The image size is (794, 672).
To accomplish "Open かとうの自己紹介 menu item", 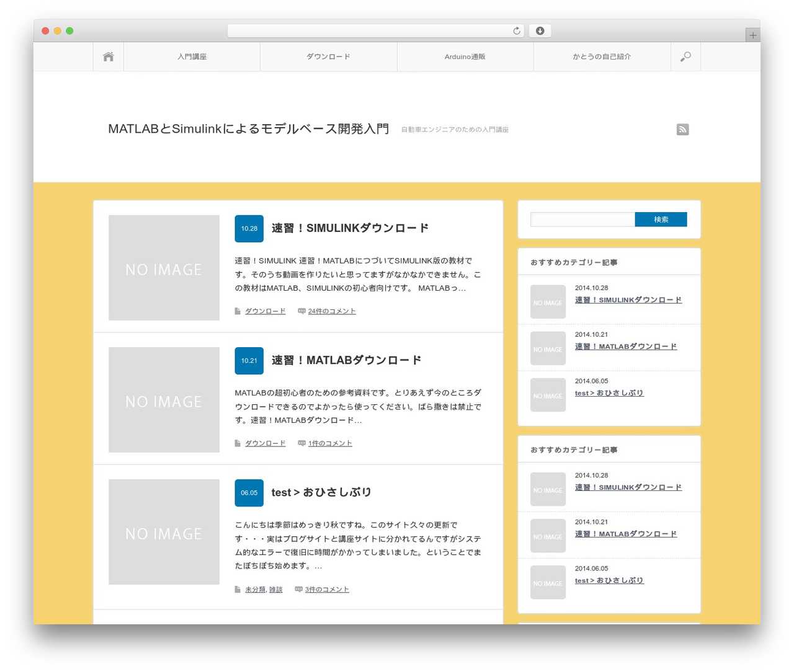I will point(602,56).
